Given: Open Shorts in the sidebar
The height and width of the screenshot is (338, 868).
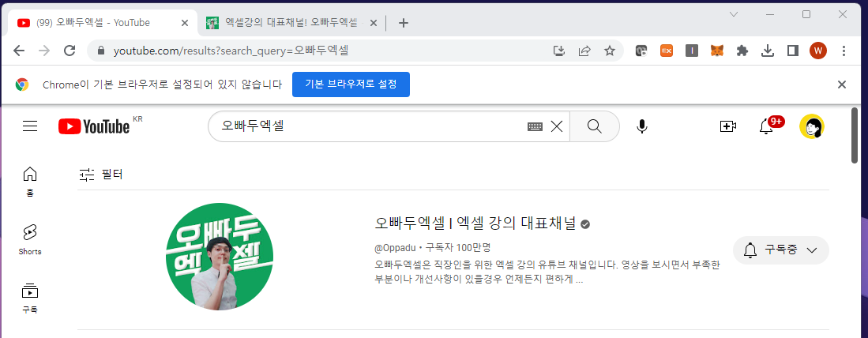Looking at the screenshot, I should (30, 239).
